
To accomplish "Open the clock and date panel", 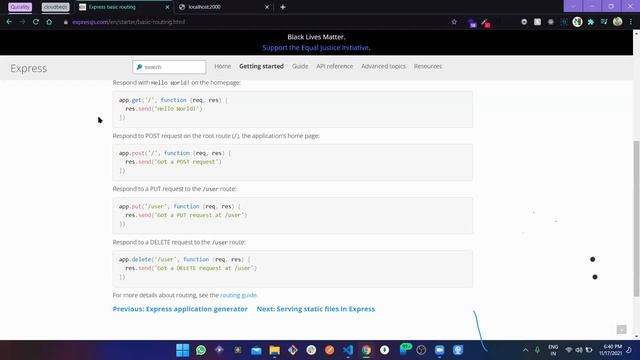I will coord(611,350).
